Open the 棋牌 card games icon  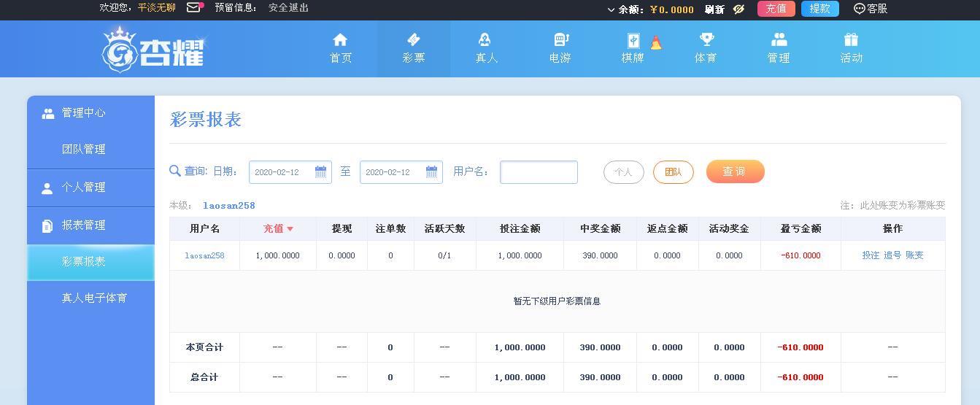click(633, 40)
